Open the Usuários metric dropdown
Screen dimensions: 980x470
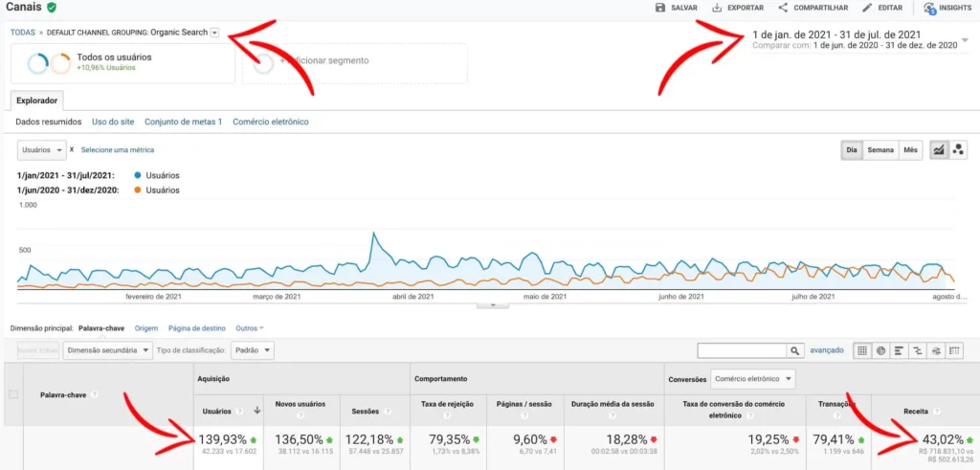(x=41, y=150)
